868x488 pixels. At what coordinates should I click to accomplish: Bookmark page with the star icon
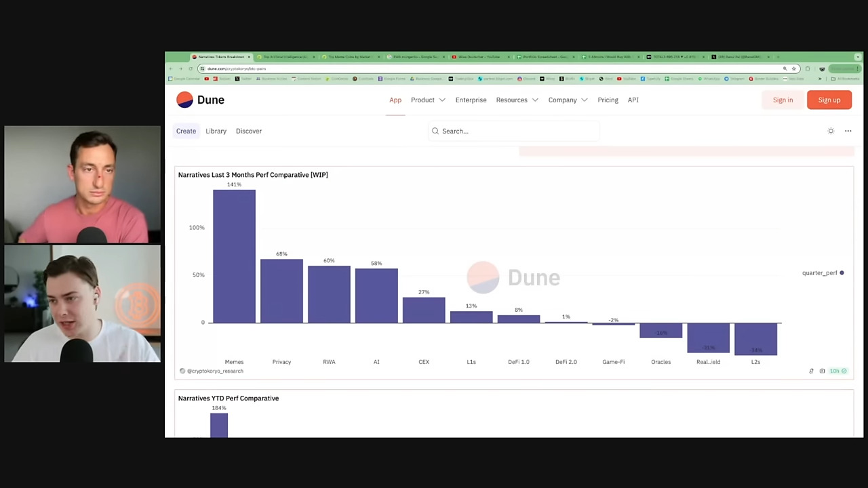point(793,68)
